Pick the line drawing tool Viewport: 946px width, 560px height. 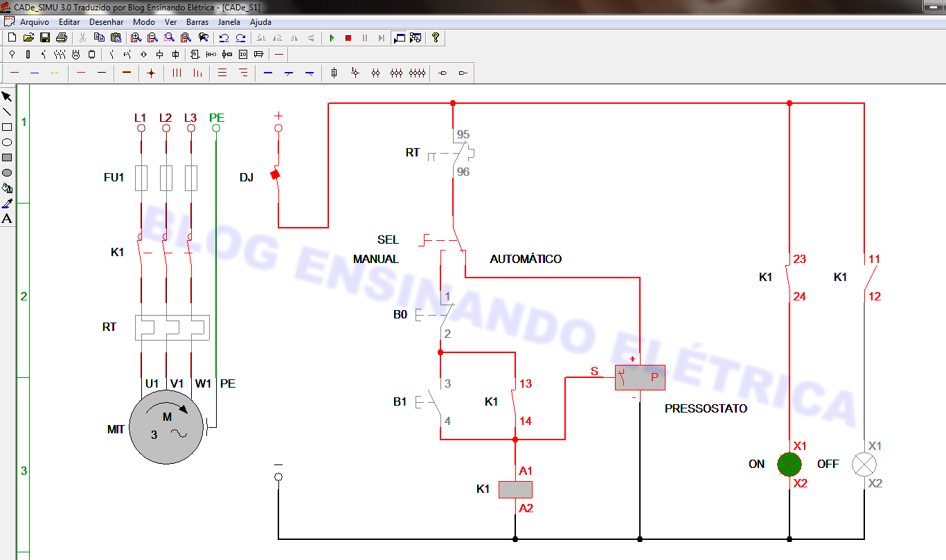click(x=7, y=111)
